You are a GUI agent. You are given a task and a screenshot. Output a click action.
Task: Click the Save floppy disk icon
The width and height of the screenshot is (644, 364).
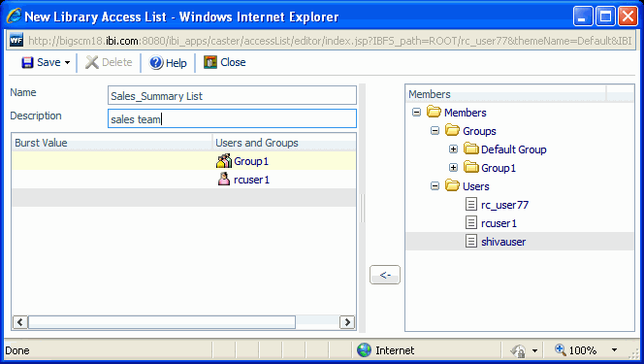click(27, 62)
